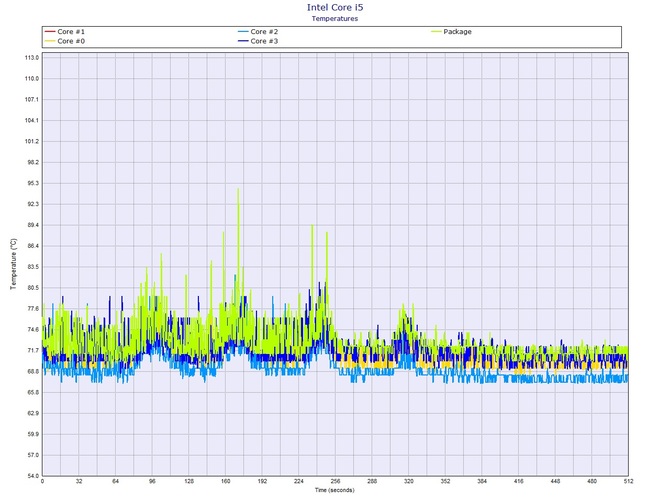Click the 54.0 y-axis value
Screen dimensions: 670x502
pyautogui.click(x=32, y=476)
